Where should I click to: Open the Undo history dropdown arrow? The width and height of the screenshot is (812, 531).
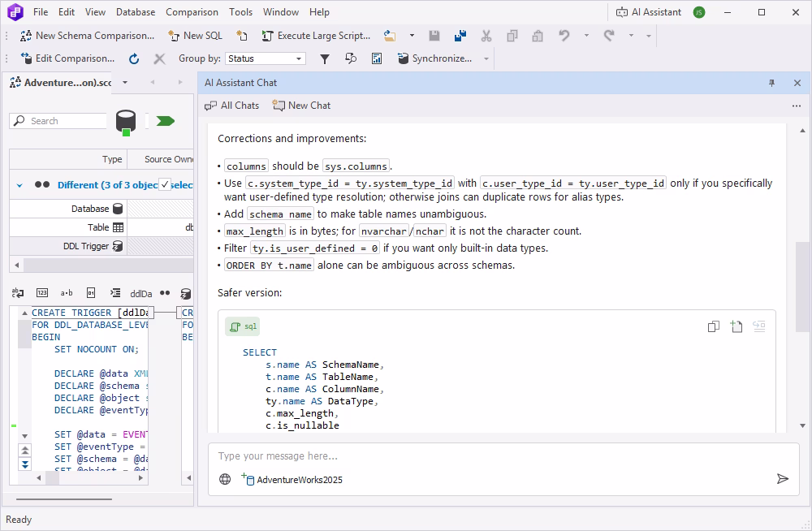click(x=586, y=36)
